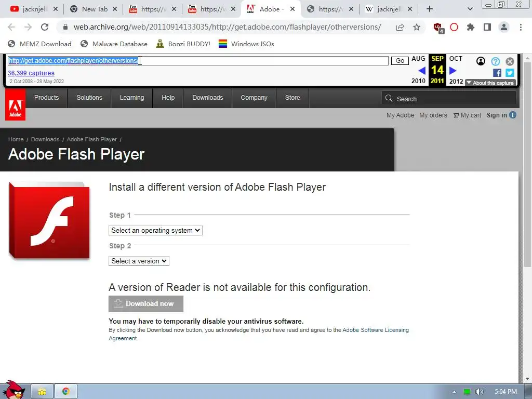Open the Help menu
532x399 pixels.
tap(168, 98)
